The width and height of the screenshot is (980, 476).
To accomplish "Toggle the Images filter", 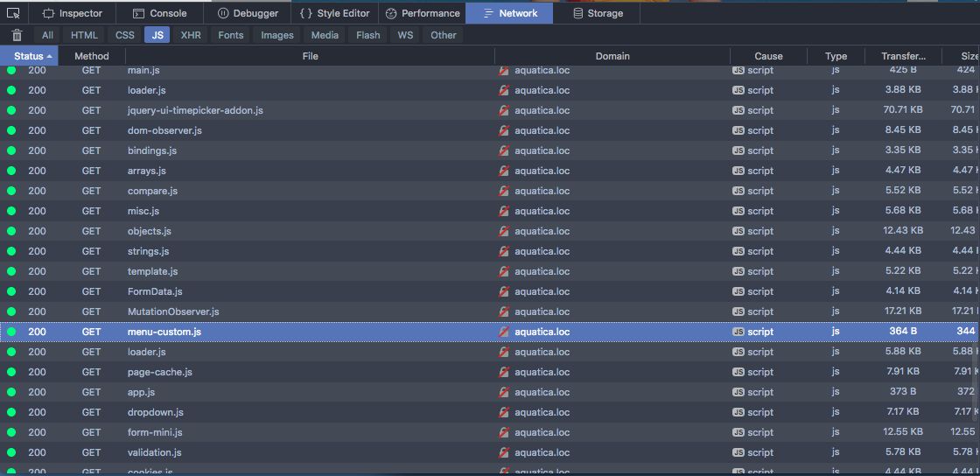I will point(276,35).
